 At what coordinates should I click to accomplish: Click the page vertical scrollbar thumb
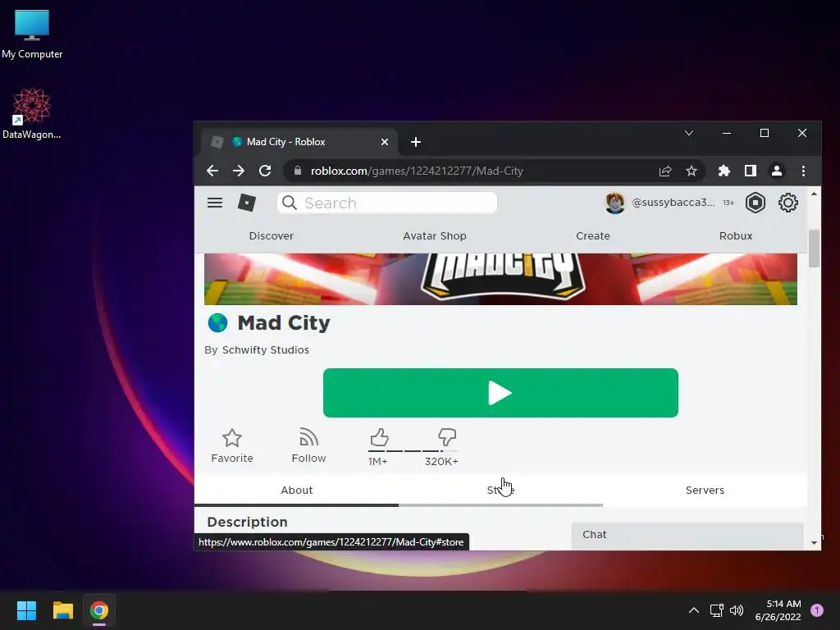pos(814,248)
